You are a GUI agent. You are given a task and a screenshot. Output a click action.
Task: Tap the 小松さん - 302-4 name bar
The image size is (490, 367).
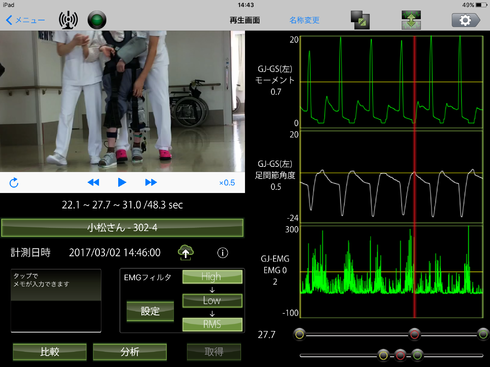click(122, 228)
